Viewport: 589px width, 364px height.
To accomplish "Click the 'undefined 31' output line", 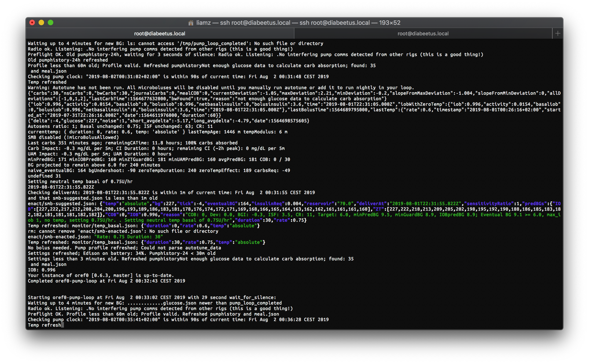I will (x=44, y=176).
